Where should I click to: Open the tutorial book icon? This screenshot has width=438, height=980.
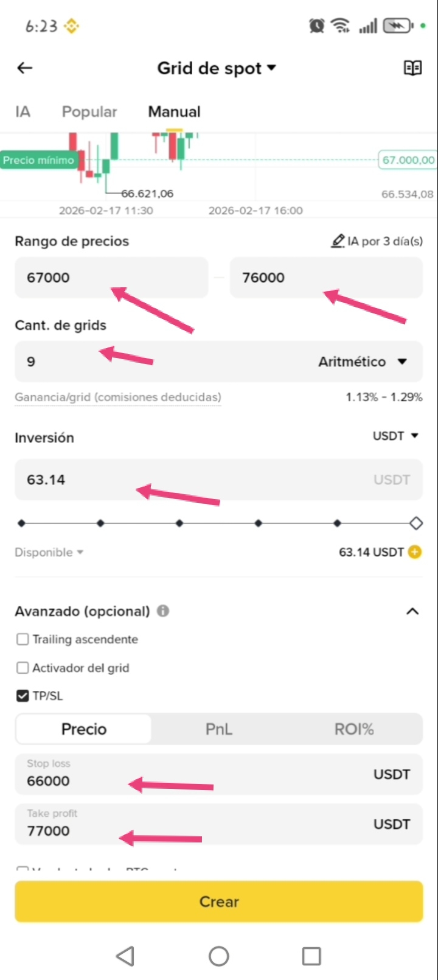(413, 68)
